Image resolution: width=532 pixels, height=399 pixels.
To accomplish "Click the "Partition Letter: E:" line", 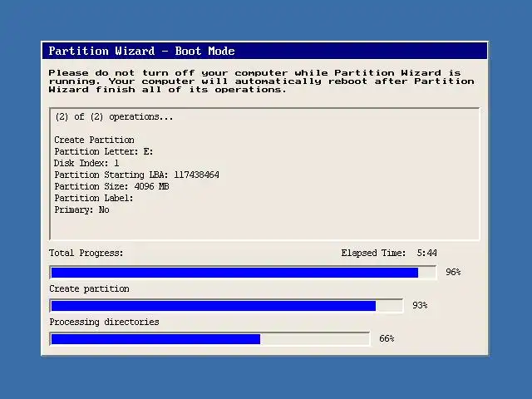I will pyautogui.click(x=104, y=151).
